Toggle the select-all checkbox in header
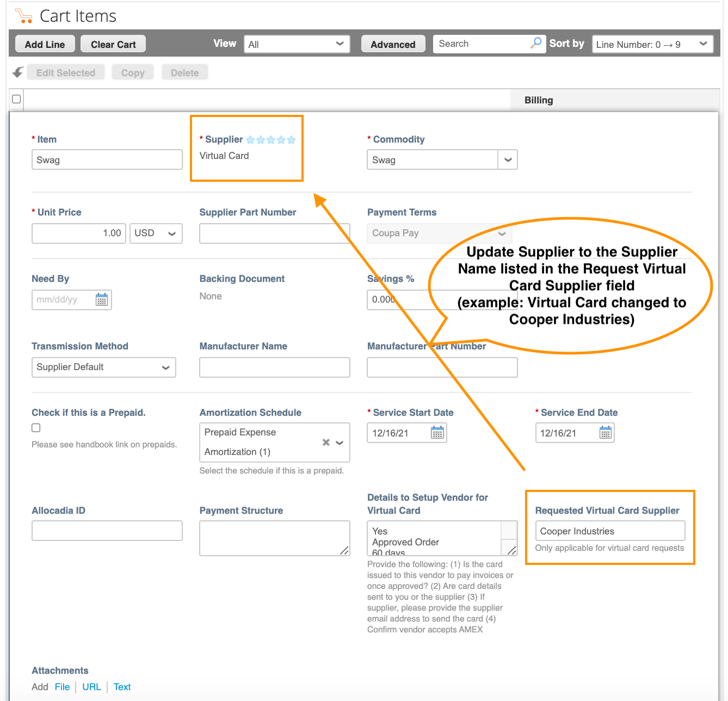The image size is (728, 701). click(x=16, y=99)
